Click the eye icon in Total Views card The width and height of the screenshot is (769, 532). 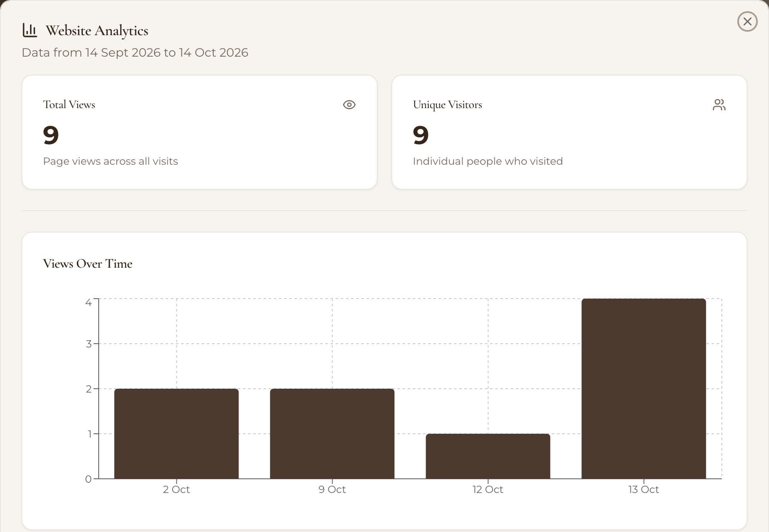(349, 105)
